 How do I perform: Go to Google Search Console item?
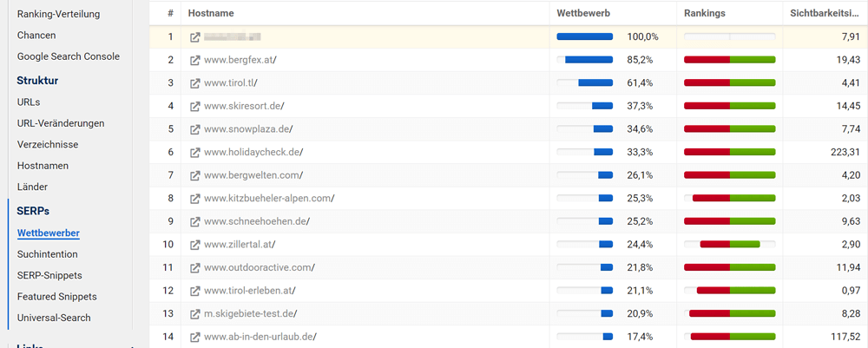(68, 56)
